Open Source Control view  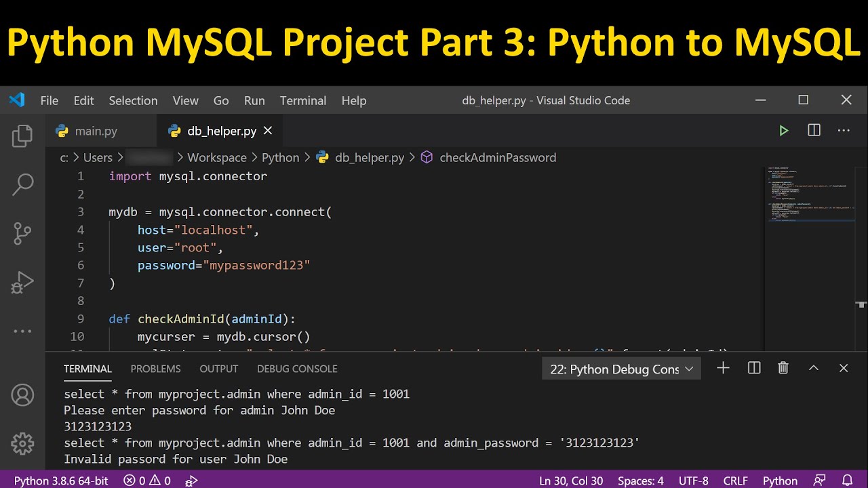[x=22, y=233]
